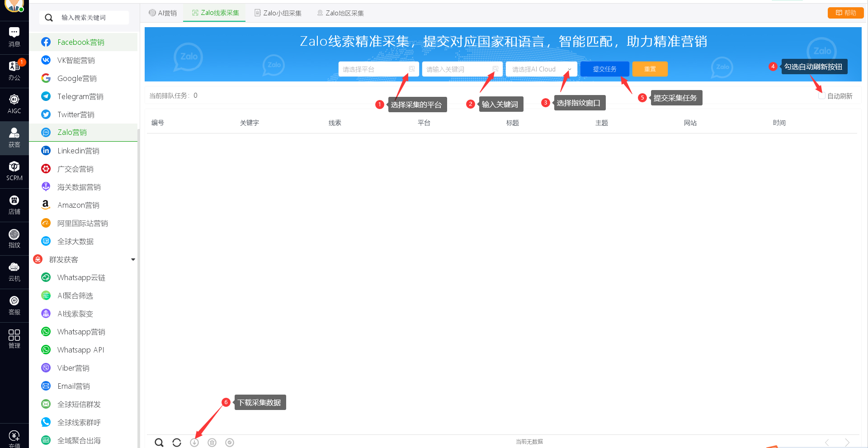
Task: Click the search icon beside keyword search box
Action: pyautogui.click(x=49, y=18)
